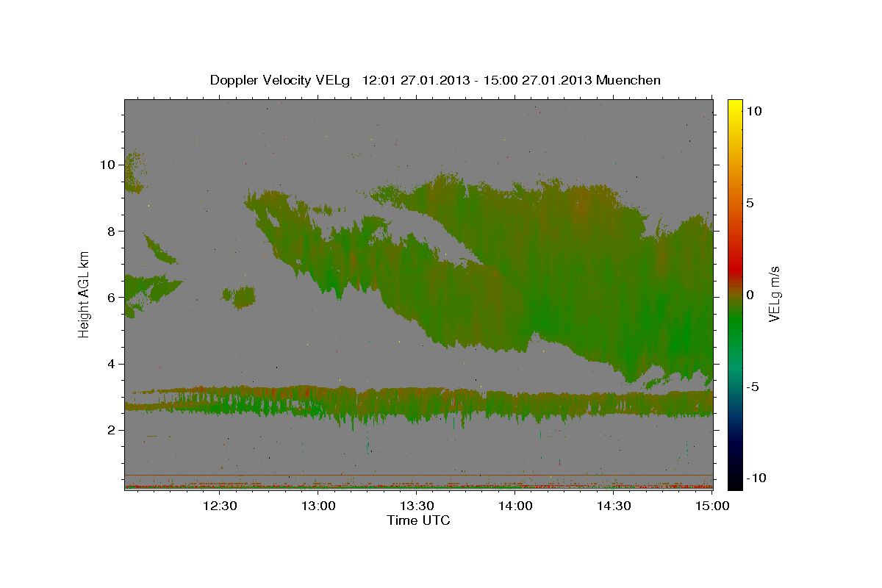Click the colorbar tick value '5'
The image size is (882, 588).
coord(749,203)
